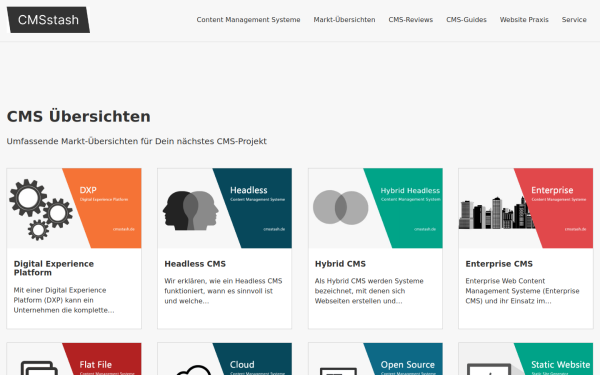Click text 'Wir erklären, wie ein Headless CMS...'
600x375 pixels.
pyautogui.click(x=223, y=291)
